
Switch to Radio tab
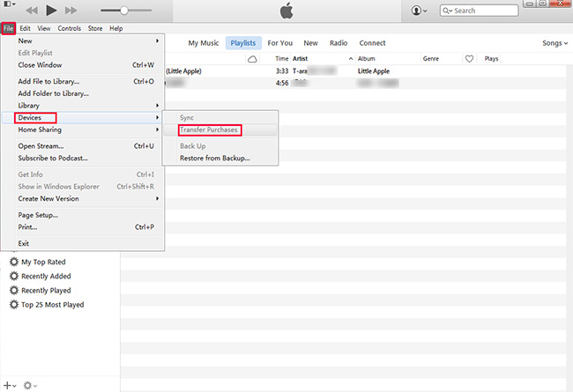tap(339, 43)
